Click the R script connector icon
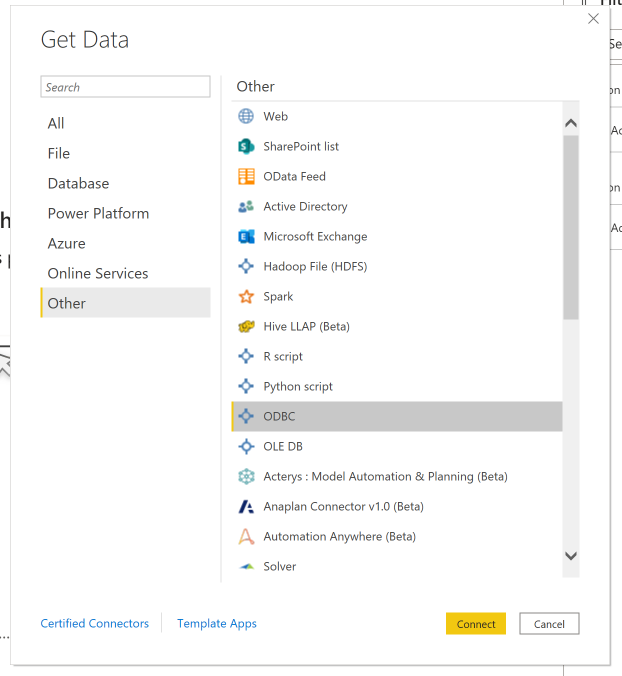The width and height of the screenshot is (622, 676). click(246, 356)
